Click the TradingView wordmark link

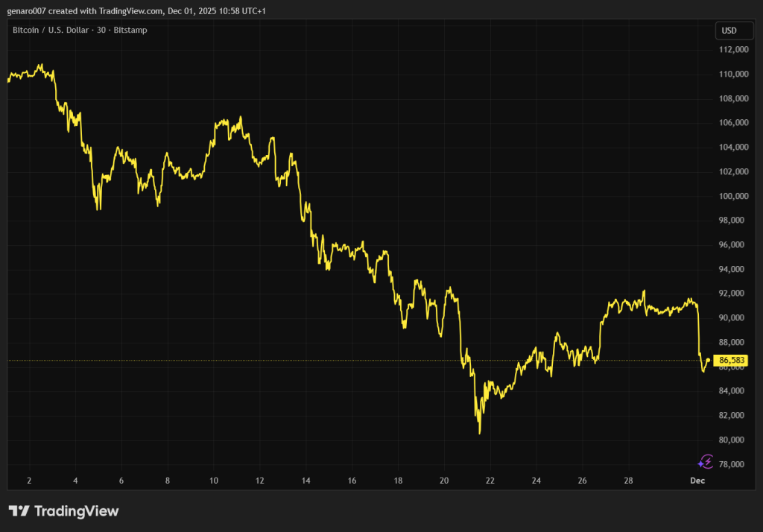click(x=77, y=511)
